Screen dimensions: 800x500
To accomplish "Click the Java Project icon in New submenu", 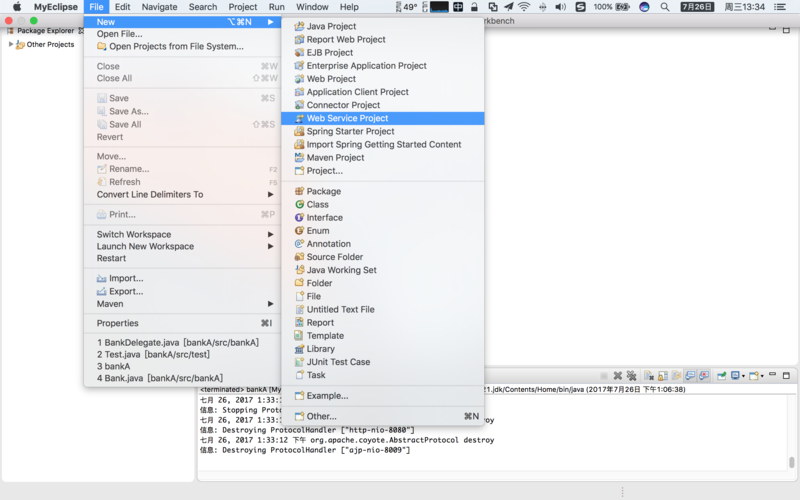I will [299, 26].
